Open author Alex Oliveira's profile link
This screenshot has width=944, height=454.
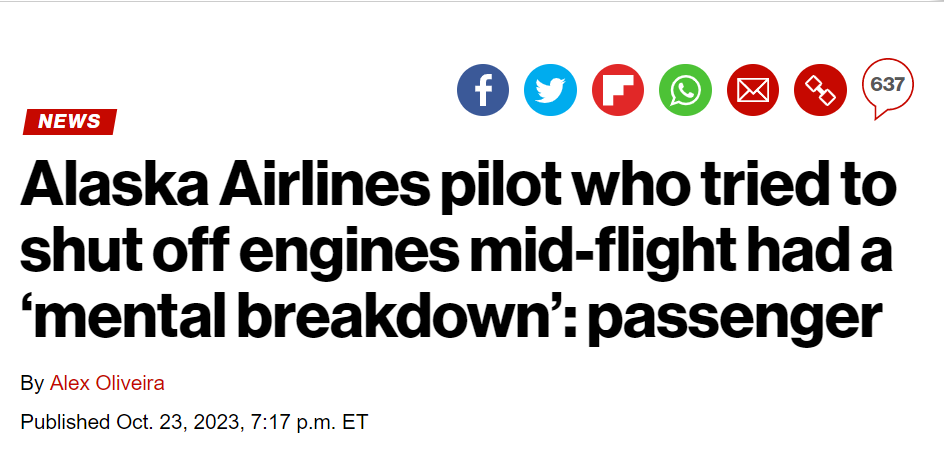click(107, 383)
